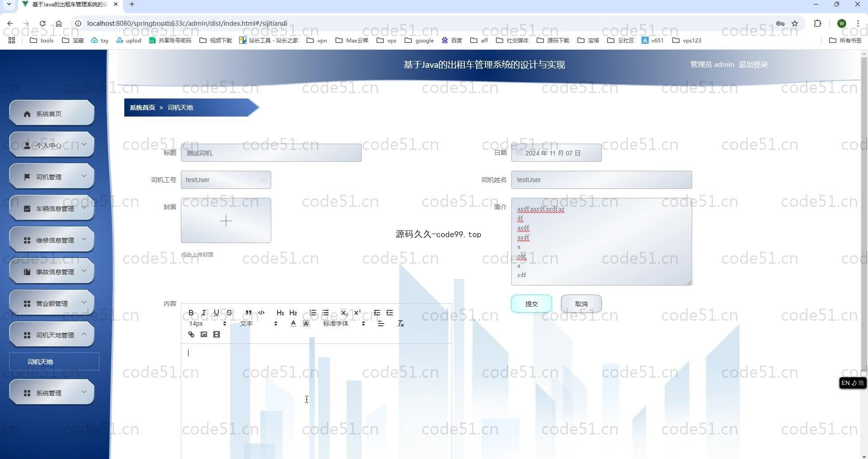Screen dimensions: 868x459
Task: Open the 标准字体 font family dropdown
Action: click(x=344, y=323)
